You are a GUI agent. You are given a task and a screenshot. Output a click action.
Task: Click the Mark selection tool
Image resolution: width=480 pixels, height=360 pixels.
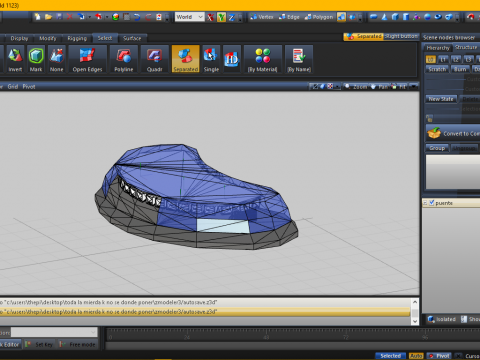[x=36, y=59]
